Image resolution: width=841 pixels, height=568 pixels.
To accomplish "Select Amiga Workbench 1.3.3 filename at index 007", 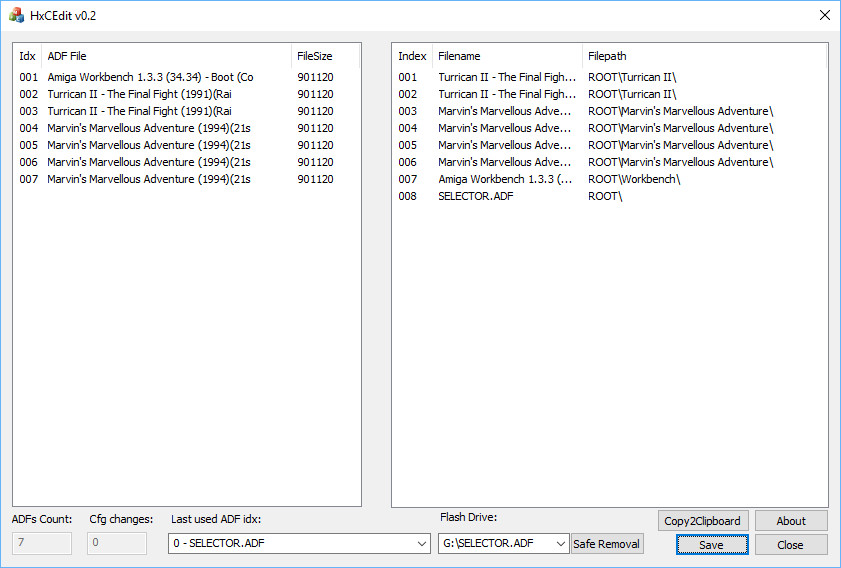I will (x=505, y=179).
